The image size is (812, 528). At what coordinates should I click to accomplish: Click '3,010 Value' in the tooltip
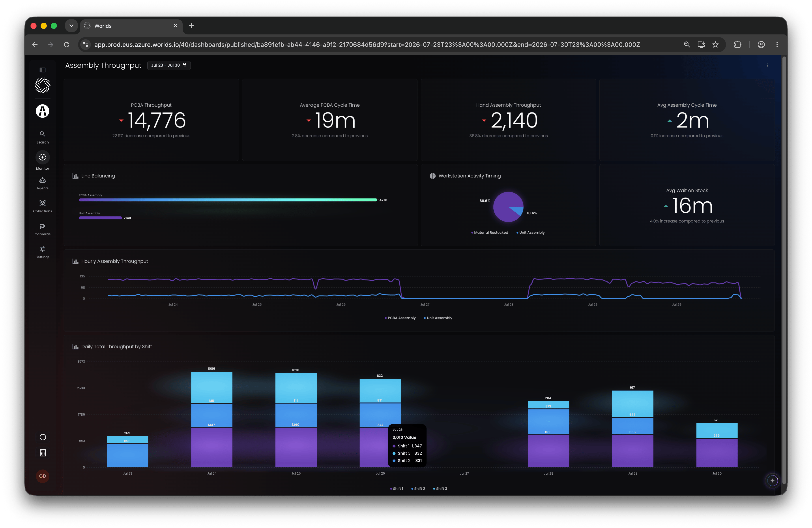click(x=404, y=437)
